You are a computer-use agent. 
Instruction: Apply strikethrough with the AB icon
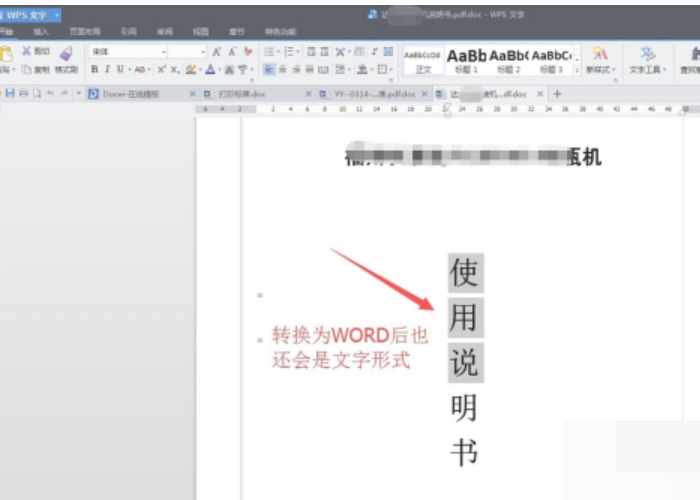[x=140, y=69]
